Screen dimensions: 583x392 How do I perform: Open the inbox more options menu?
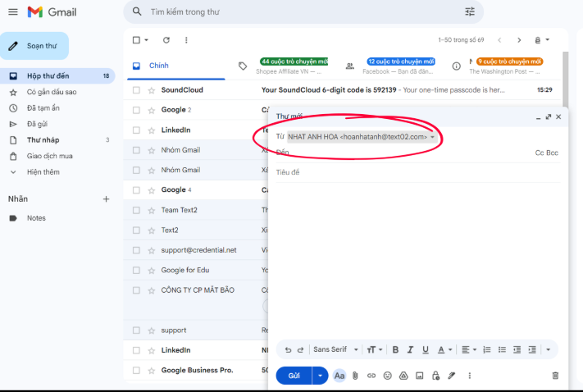pos(186,40)
